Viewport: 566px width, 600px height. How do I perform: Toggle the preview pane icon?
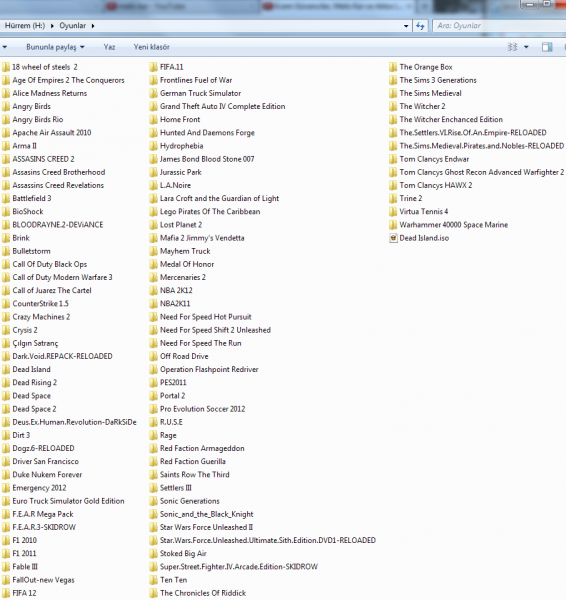(547, 47)
